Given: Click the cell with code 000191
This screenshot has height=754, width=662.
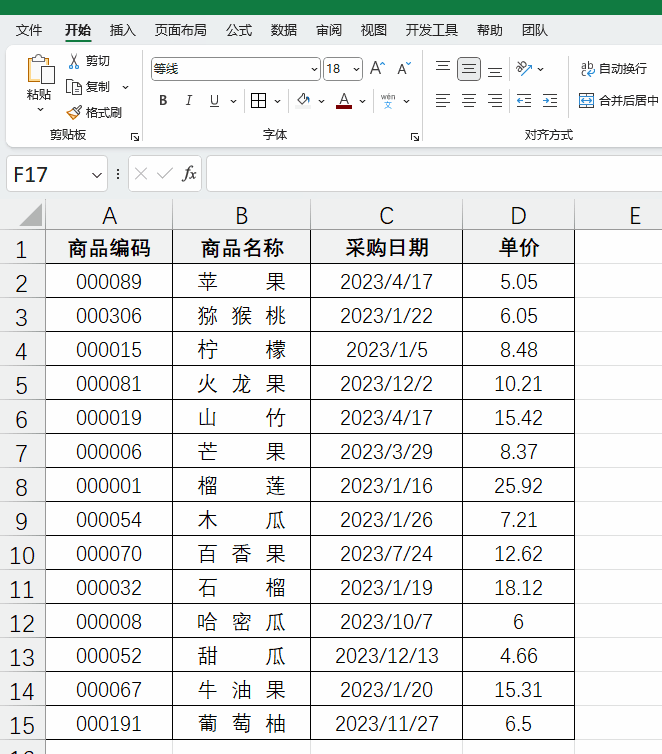Looking at the screenshot, I should point(109,723).
